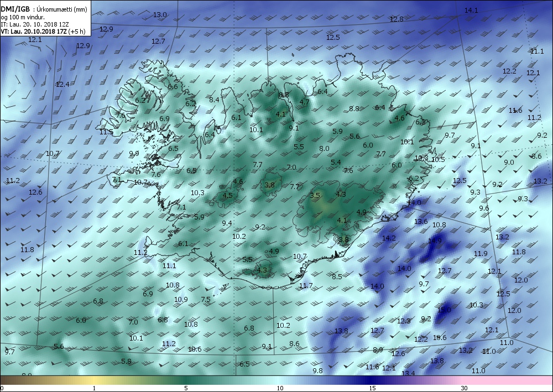Click the 13.4 value on the map
The width and height of the screenshot is (553, 392).
[x=408, y=373]
